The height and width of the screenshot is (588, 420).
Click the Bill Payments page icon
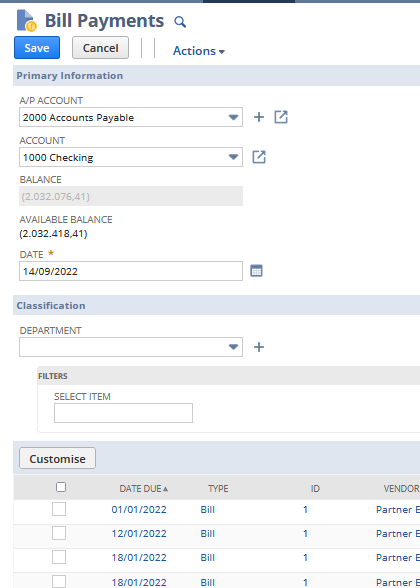click(x=27, y=21)
